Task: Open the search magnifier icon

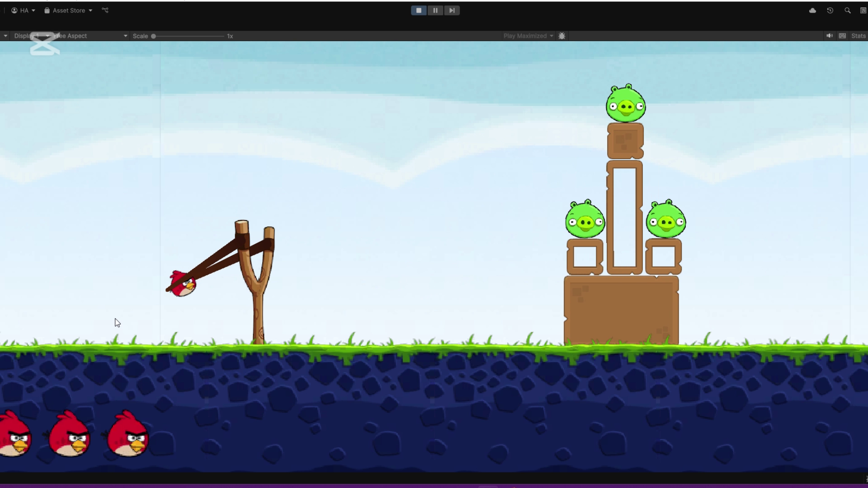Action: click(848, 10)
